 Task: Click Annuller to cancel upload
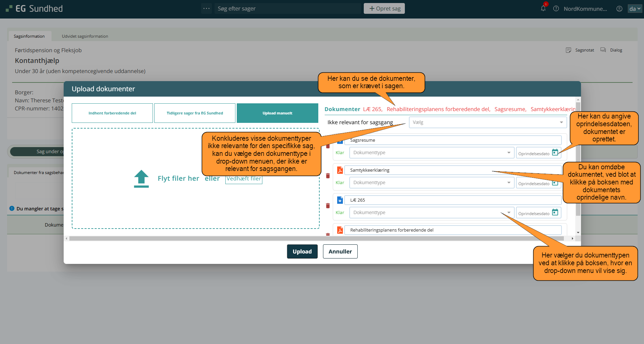[340, 251]
